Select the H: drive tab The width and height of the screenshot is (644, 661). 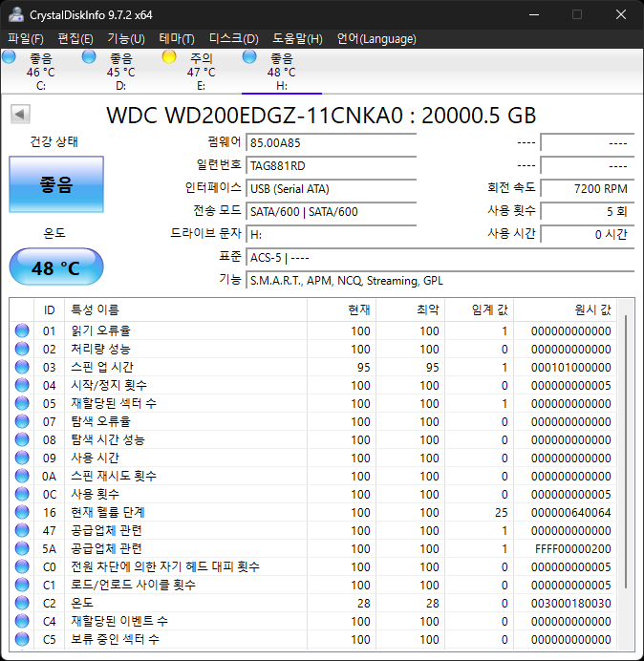click(281, 72)
